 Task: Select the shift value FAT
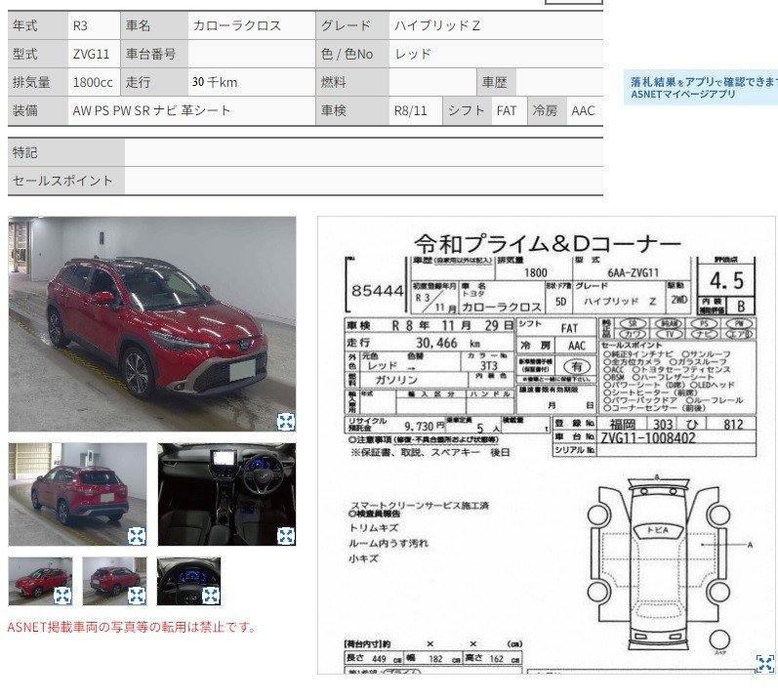pyautogui.click(x=507, y=110)
